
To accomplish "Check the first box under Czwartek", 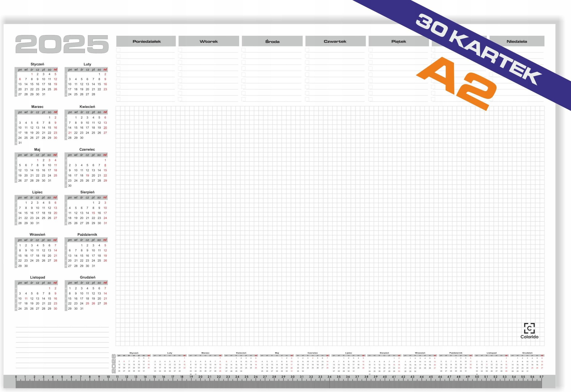I will point(307,50).
